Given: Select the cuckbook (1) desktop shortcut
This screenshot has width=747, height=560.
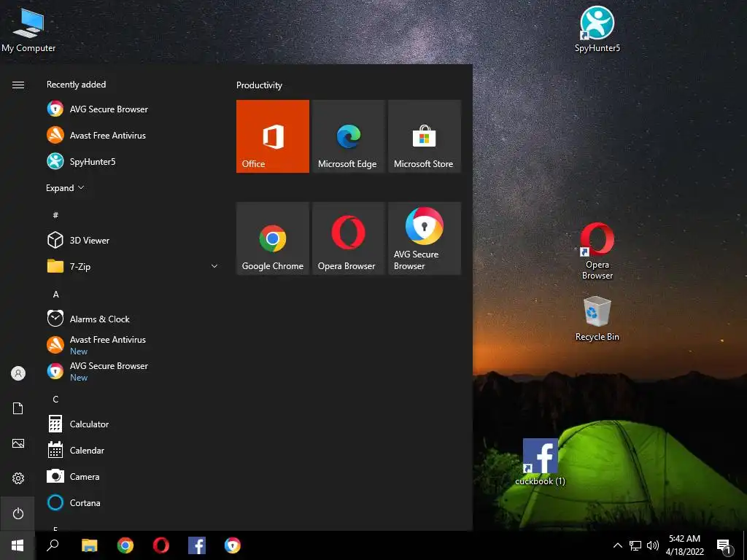Looking at the screenshot, I should [x=541, y=462].
